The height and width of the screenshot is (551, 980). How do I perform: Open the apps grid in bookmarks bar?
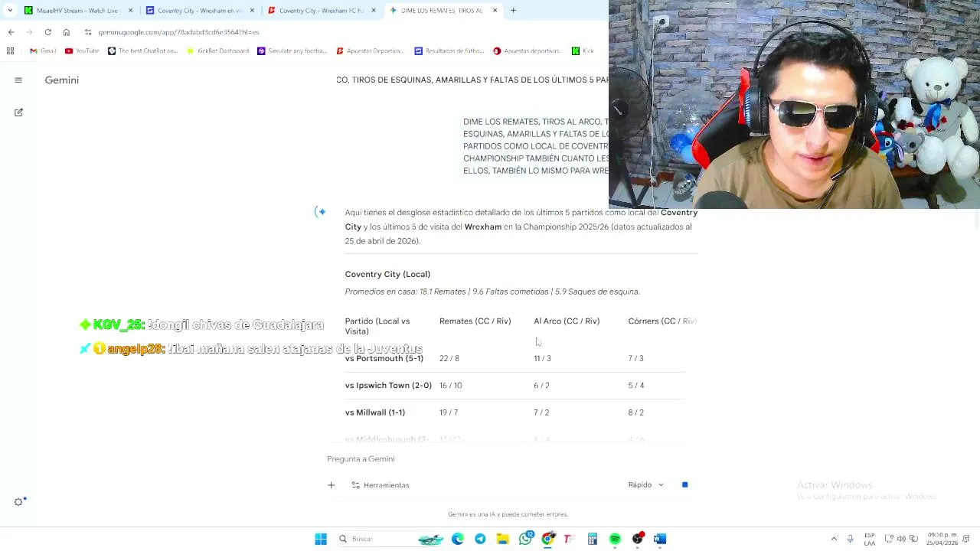pyautogui.click(x=10, y=51)
